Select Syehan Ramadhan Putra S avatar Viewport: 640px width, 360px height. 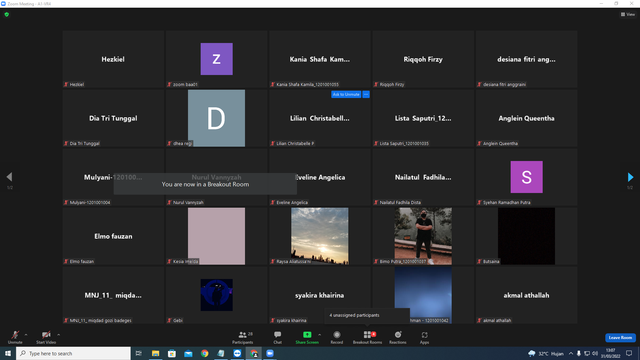click(x=527, y=177)
